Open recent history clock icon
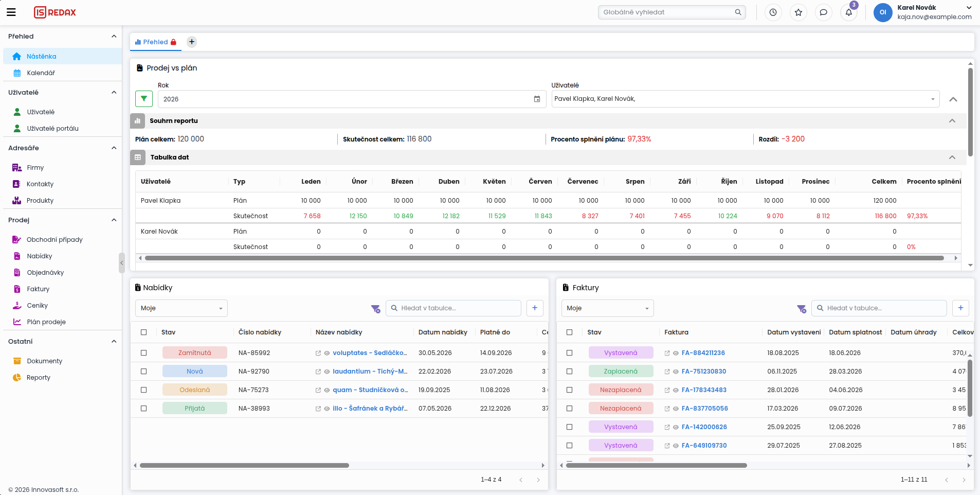The height and width of the screenshot is (495, 980). click(x=773, y=12)
